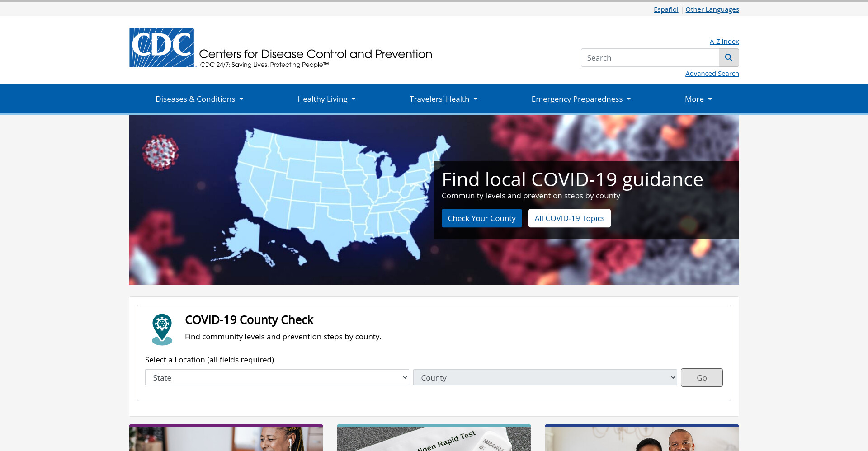The height and width of the screenshot is (451, 868).
Task: Click the Go button
Action: click(x=702, y=377)
